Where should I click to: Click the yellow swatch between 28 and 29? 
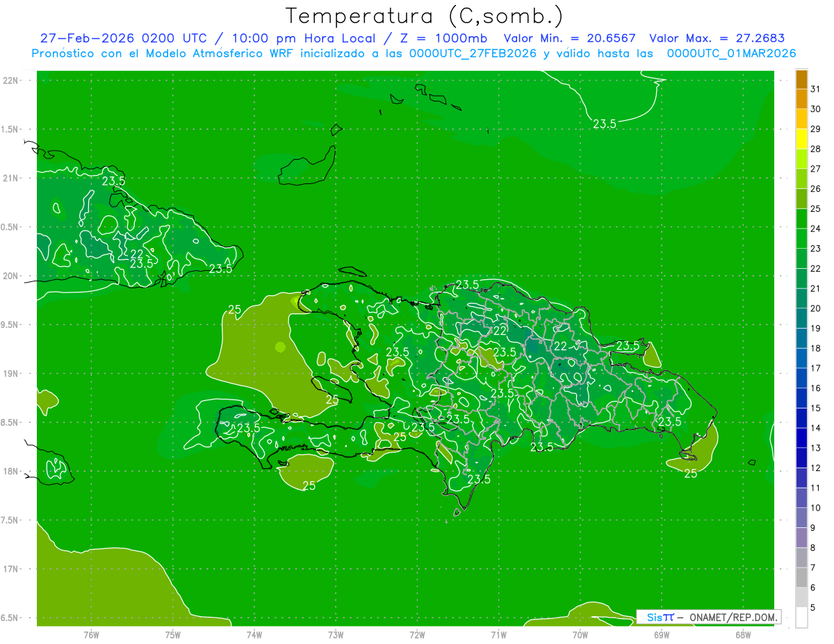pos(801,140)
